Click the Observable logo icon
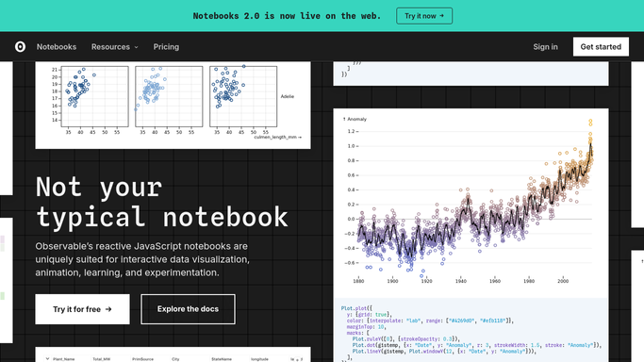 20,47
